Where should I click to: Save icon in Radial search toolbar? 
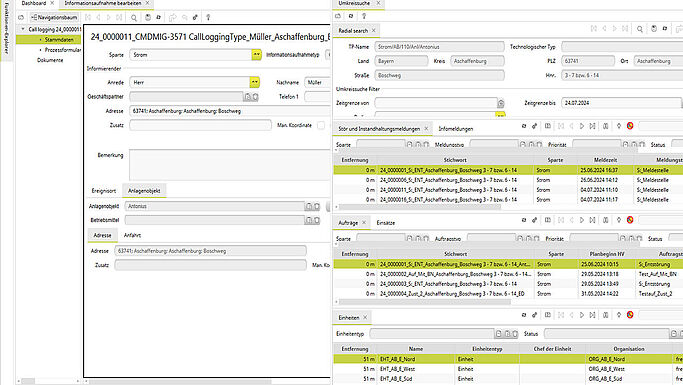[x=654, y=29]
